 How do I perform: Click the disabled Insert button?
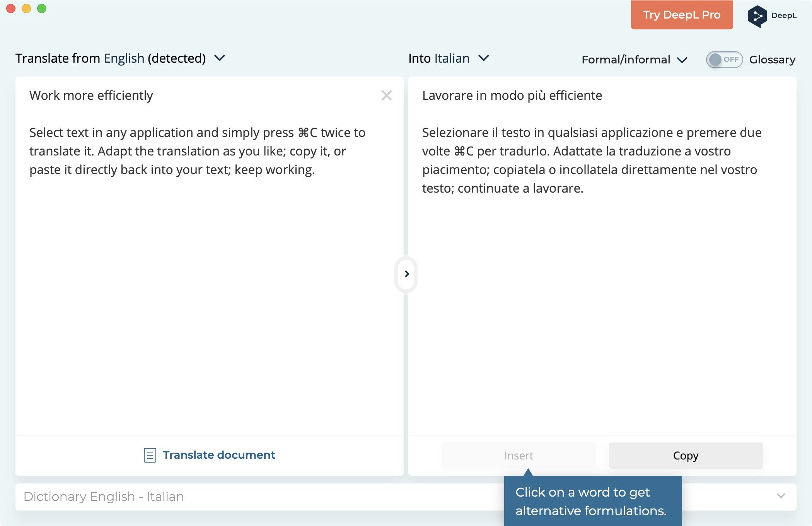[519, 455]
